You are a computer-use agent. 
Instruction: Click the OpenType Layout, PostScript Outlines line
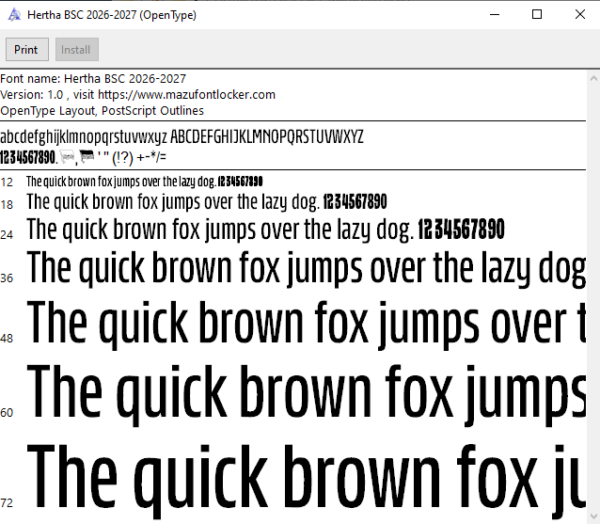coord(102,111)
